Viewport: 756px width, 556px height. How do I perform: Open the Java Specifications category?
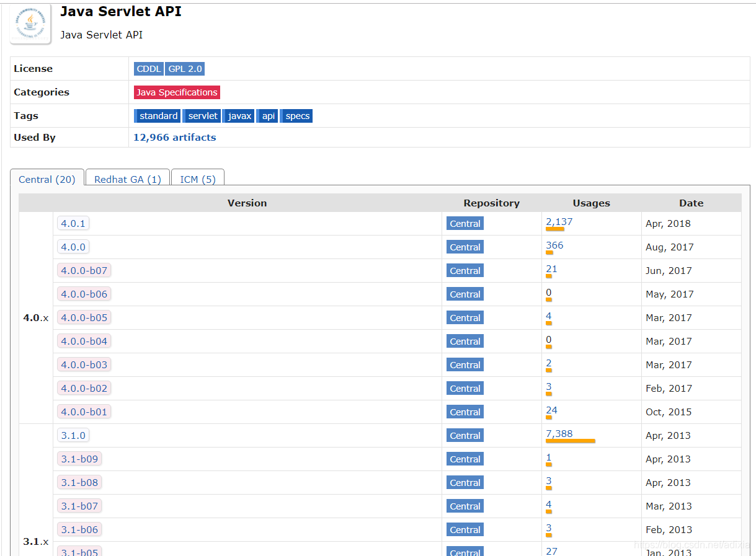177,92
